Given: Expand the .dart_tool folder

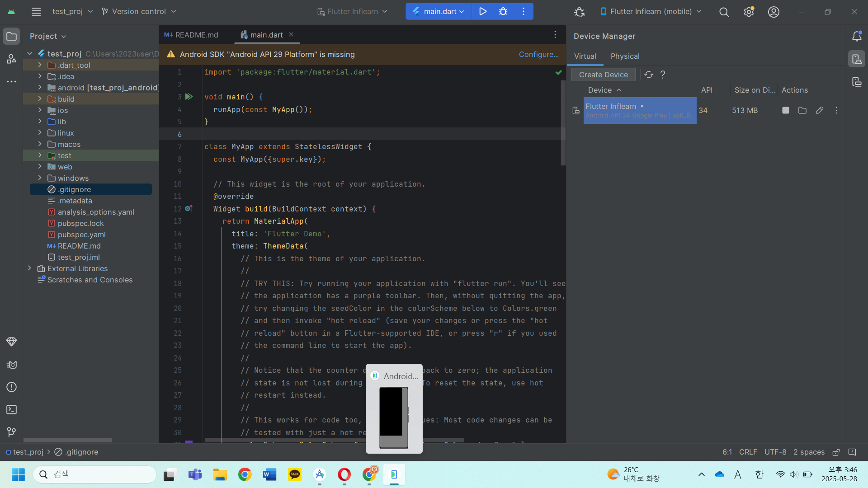Looking at the screenshot, I should tap(40, 65).
